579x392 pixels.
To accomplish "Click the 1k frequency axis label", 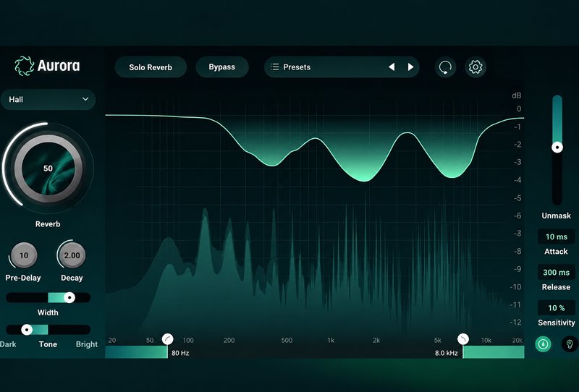I will point(331,341).
